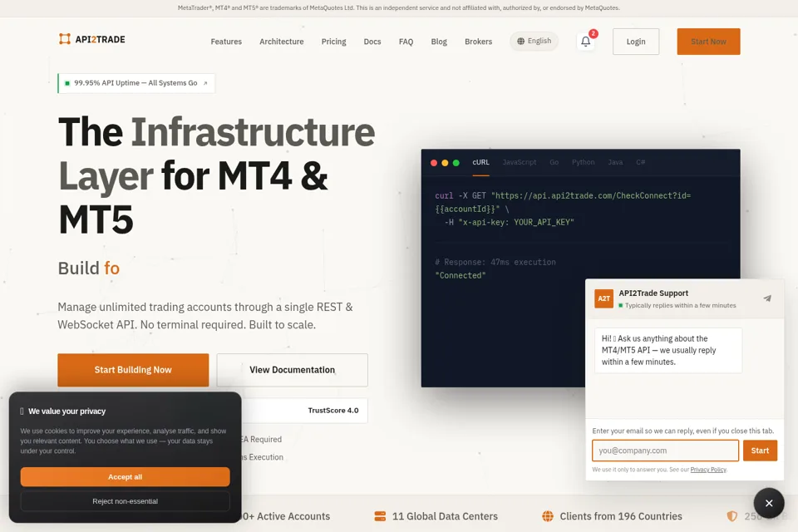Image resolution: width=798 pixels, height=532 pixels.
Task: Click the 11 Global Data Centers server icon
Action: pyautogui.click(x=380, y=516)
